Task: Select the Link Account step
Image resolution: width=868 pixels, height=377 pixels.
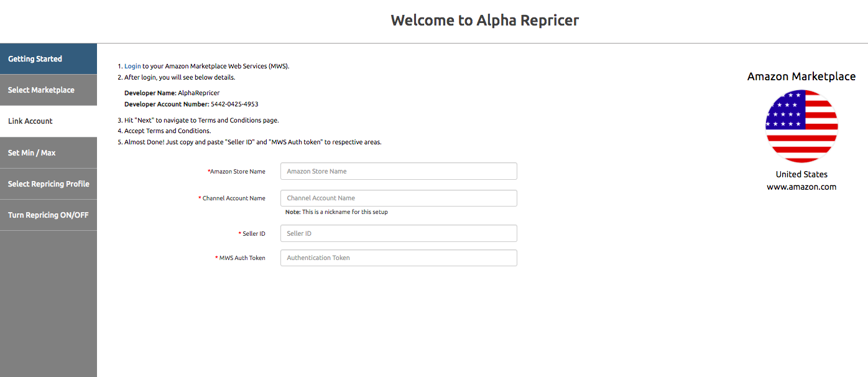Action: (48, 121)
